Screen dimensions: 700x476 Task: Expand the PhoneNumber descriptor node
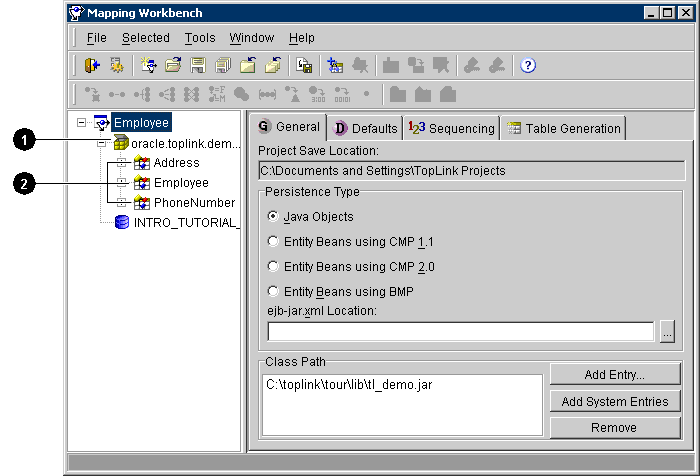(121, 203)
